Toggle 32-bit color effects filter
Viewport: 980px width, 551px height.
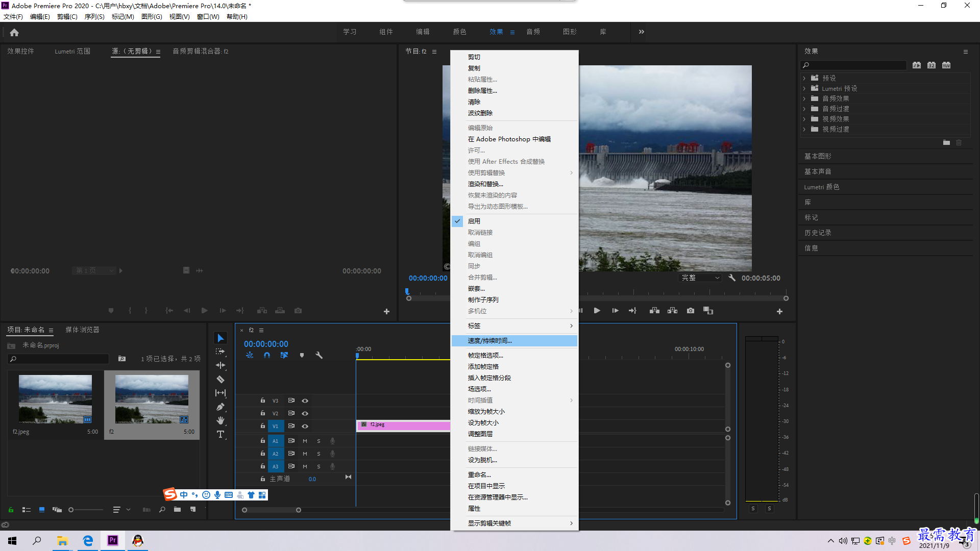click(932, 65)
